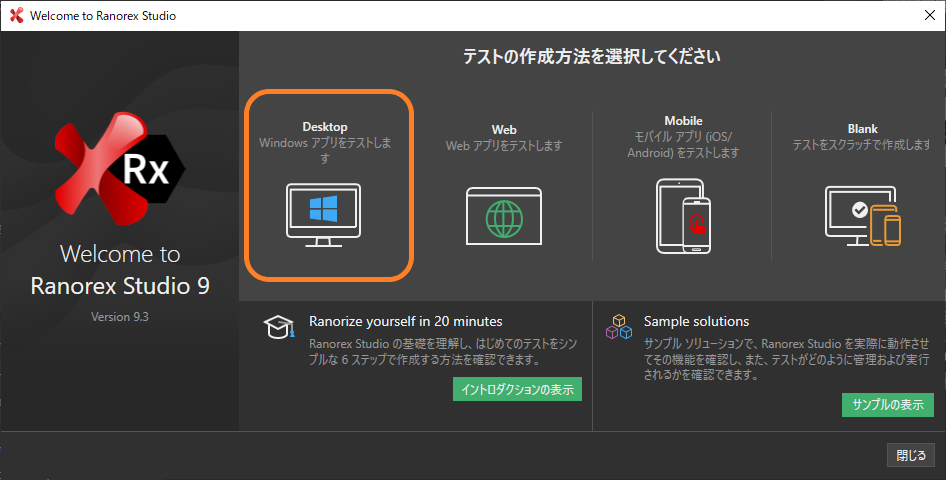Click the 'Sample solutions' title
The height and width of the screenshot is (480, 946).
click(x=696, y=321)
